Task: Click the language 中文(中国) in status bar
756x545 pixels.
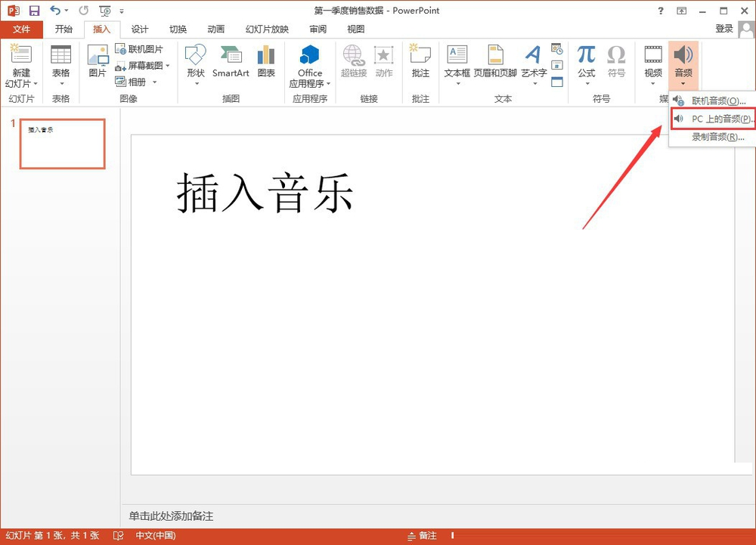Action: point(155,535)
